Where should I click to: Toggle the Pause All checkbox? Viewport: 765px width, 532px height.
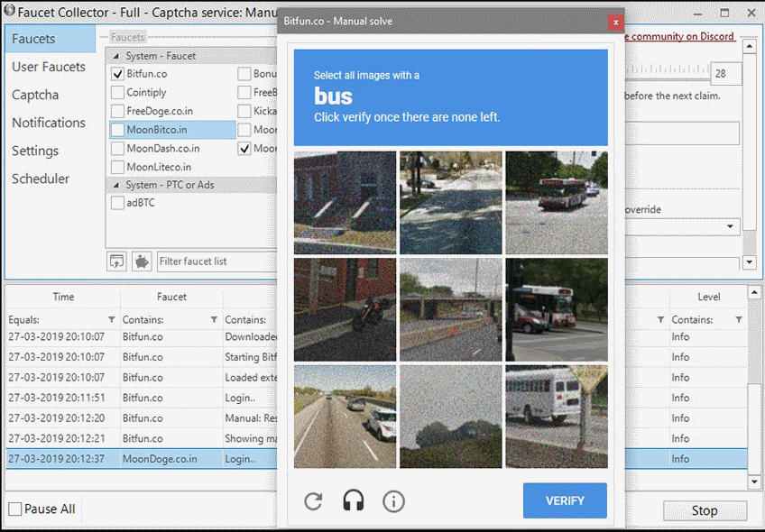coord(15,509)
